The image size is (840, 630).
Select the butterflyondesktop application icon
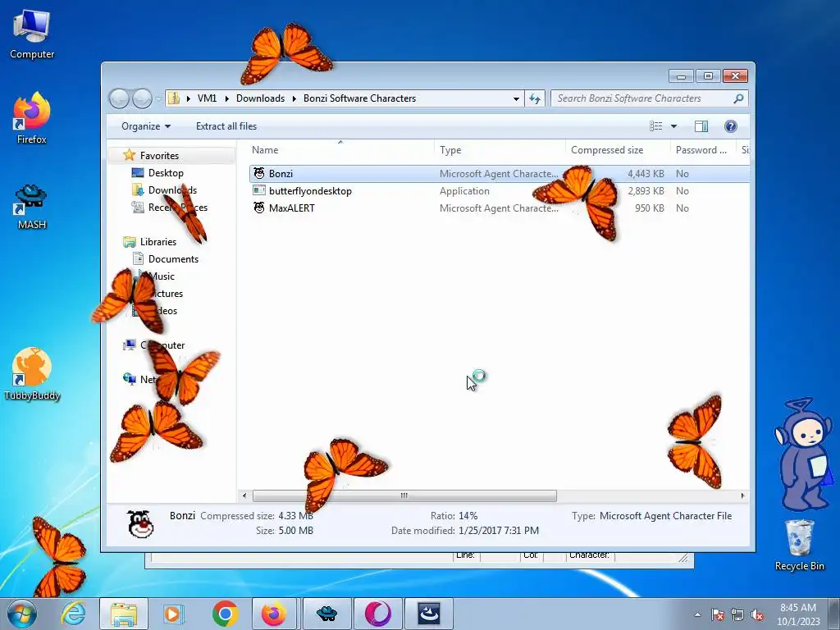coord(259,190)
